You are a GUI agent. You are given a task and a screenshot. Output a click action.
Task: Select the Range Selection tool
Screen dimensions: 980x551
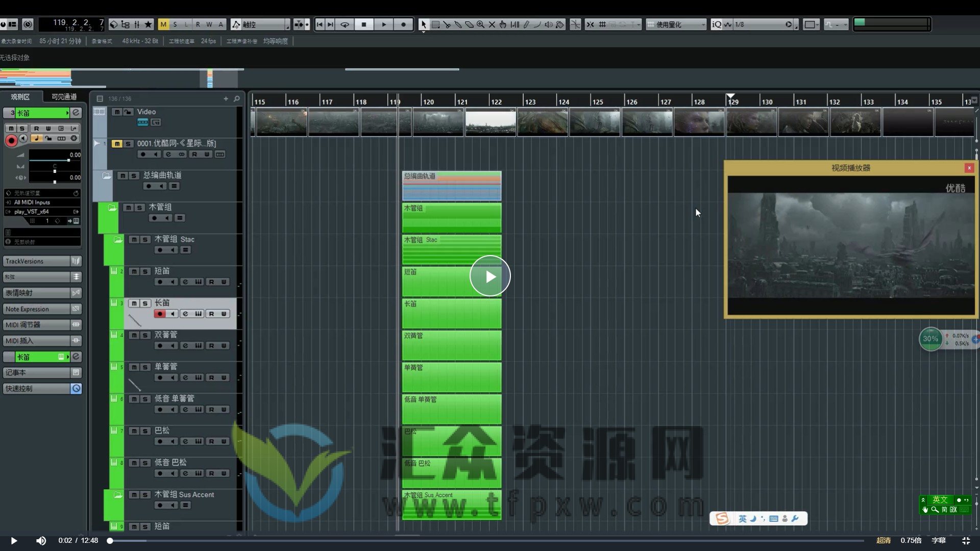pos(435,24)
